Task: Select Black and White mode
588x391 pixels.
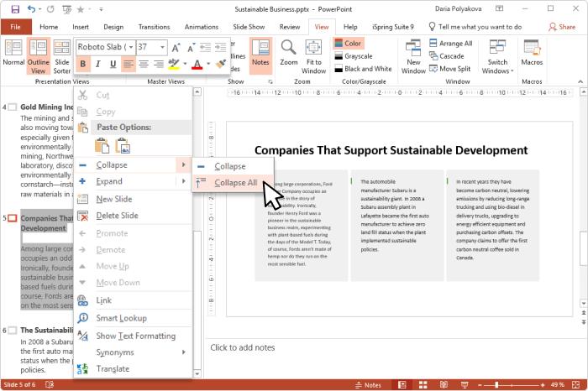Action: 363,69
